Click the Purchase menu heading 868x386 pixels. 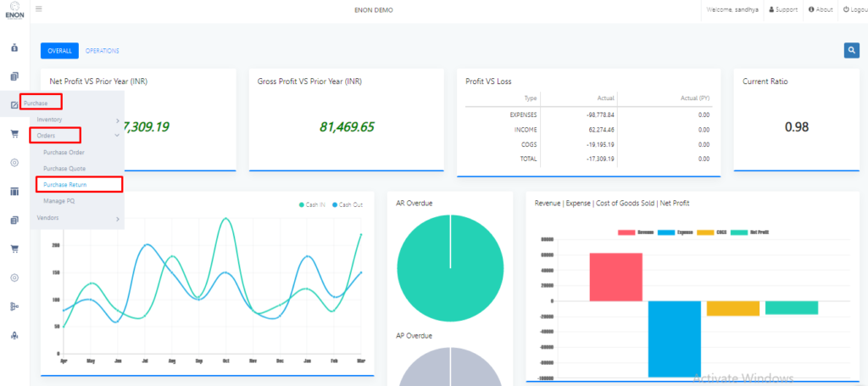(x=36, y=103)
